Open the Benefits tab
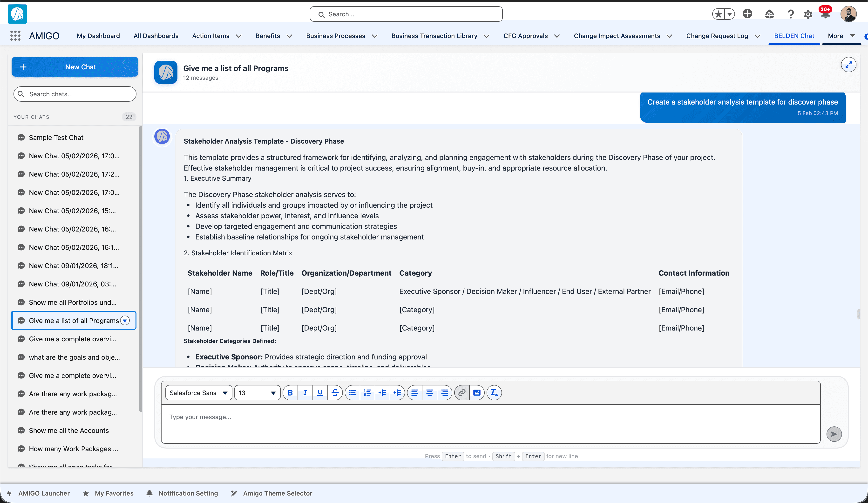The height and width of the screenshot is (503, 868). [x=268, y=36]
